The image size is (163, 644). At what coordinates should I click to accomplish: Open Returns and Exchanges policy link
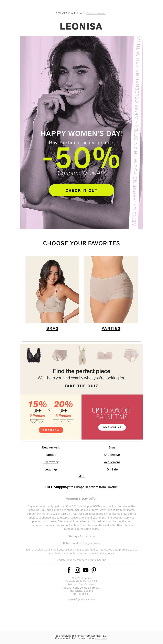tap(81, 543)
